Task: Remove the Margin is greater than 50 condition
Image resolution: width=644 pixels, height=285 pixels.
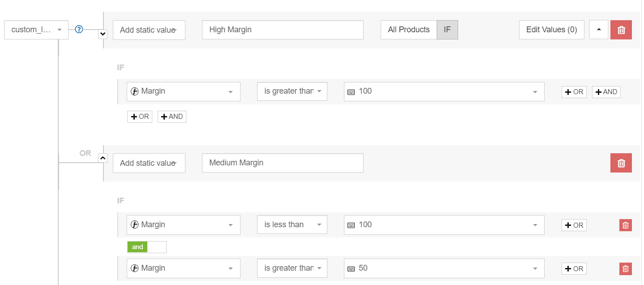Action: point(626,269)
